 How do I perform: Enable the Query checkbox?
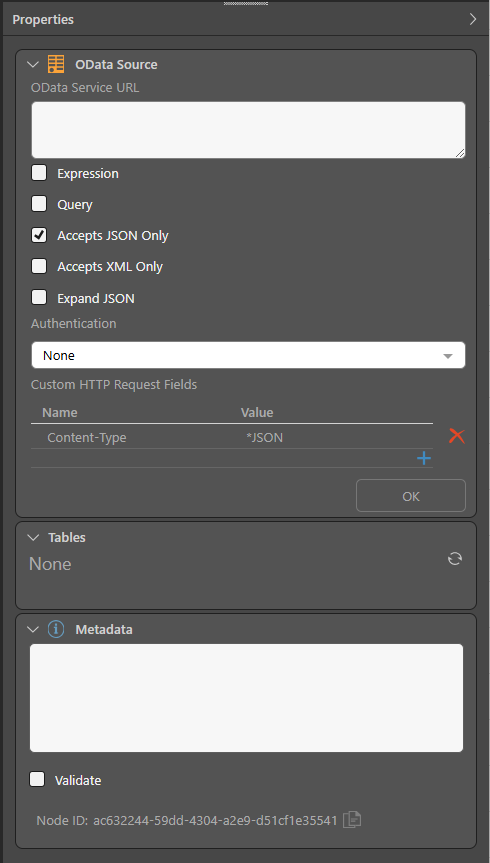pos(39,204)
